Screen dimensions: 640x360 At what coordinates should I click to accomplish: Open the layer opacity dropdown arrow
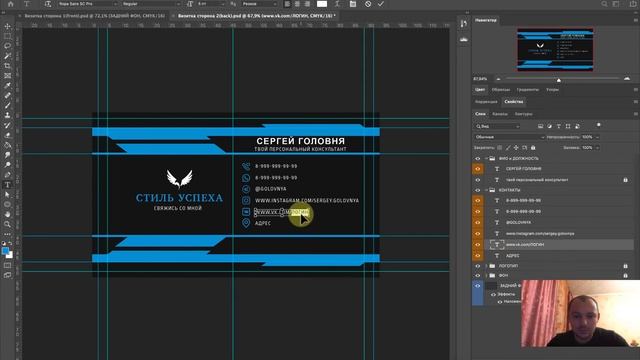pos(597,137)
